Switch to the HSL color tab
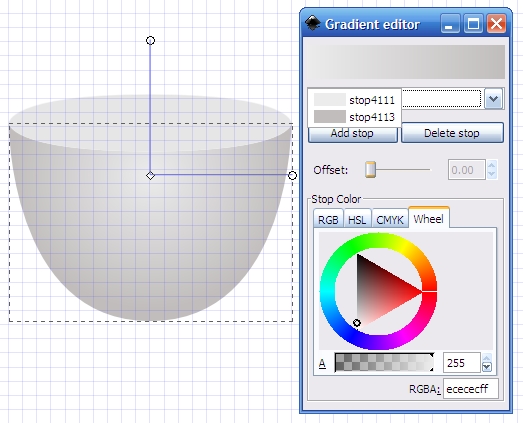523x423 pixels. (x=357, y=220)
